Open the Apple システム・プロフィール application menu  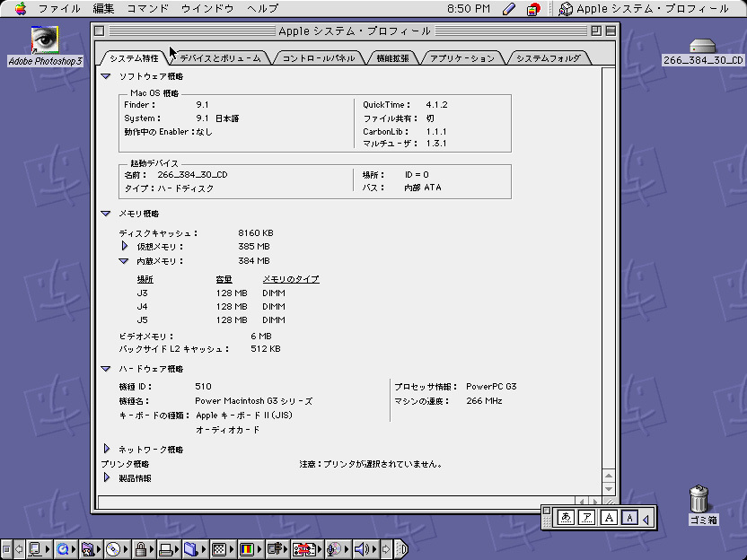click(x=642, y=9)
